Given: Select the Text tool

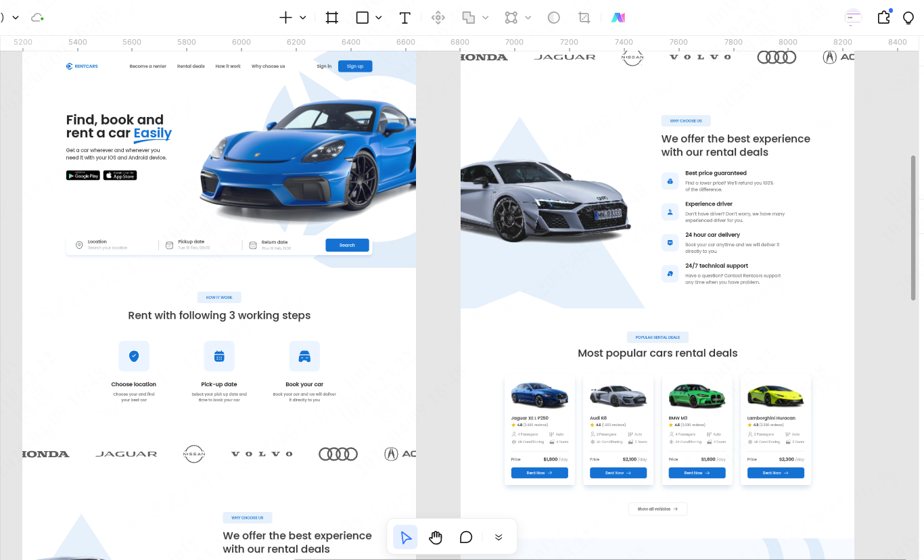Looking at the screenshot, I should pos(405,18).
